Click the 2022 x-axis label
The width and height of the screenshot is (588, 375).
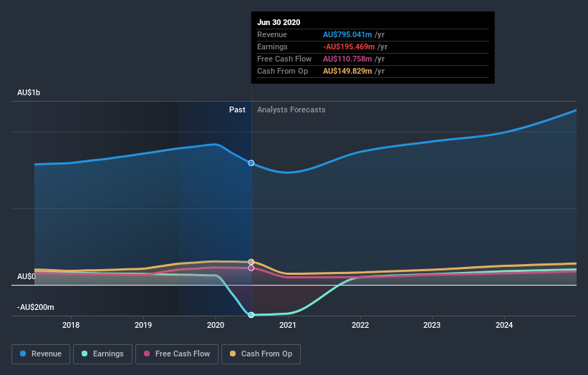(360, 325)
